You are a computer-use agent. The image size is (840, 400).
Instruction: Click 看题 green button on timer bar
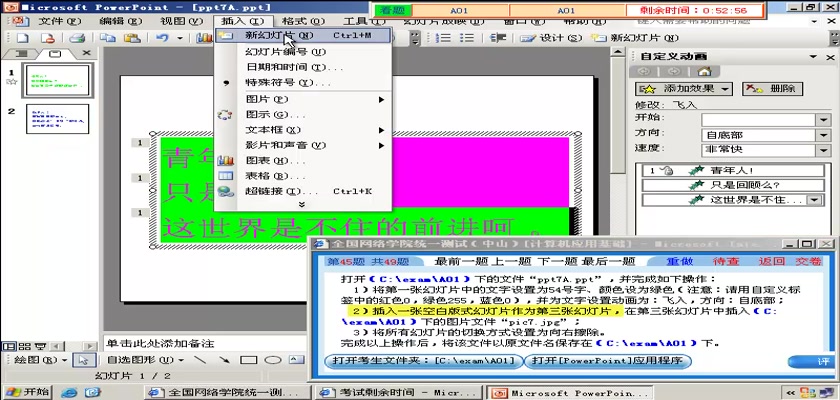pos(393,10)
